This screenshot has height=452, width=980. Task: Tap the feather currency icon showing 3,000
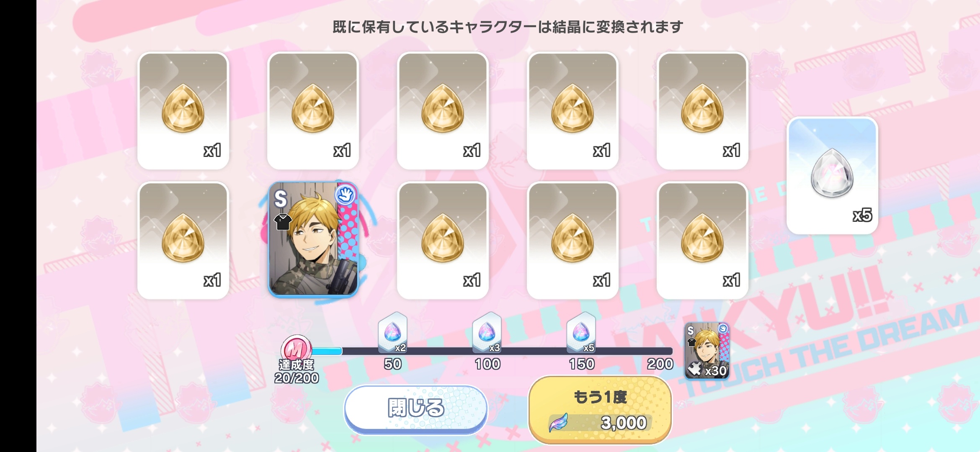click(x=559, y=422)
